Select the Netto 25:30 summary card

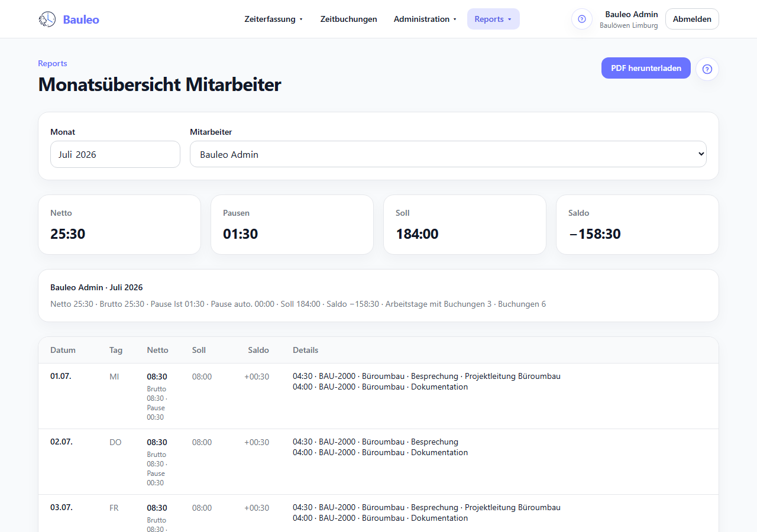(x=119, y=225)
